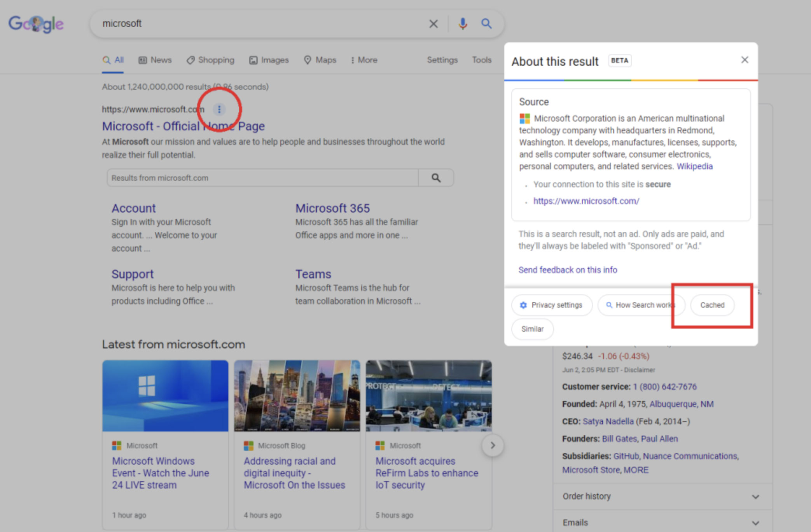
Task: Open three-dot menu beside microsoft.com URL
Action: click(x=219, y=109)
